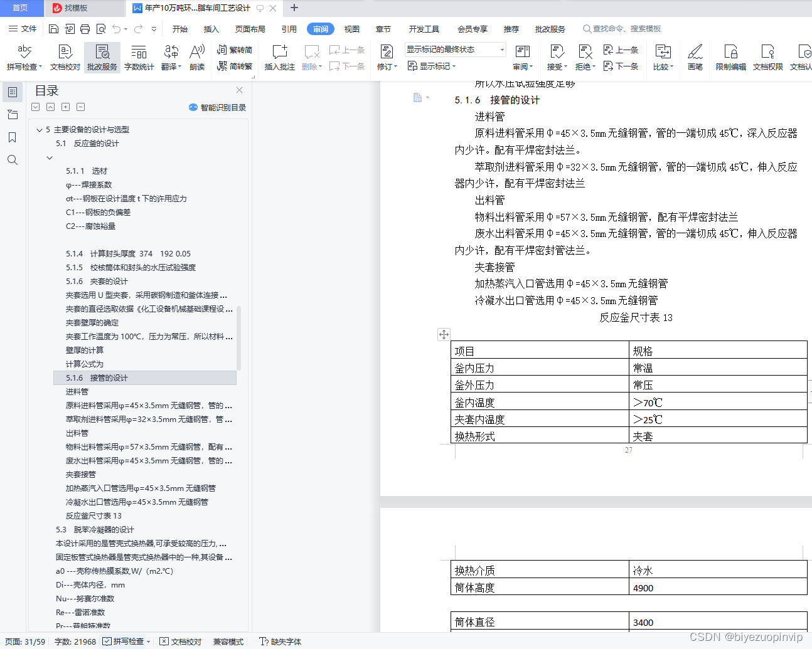This screenshot has width=812, height=649.
Task: Click expand-all button in 目录 panel
Action: pyautogui.click(x=65, y=107)
